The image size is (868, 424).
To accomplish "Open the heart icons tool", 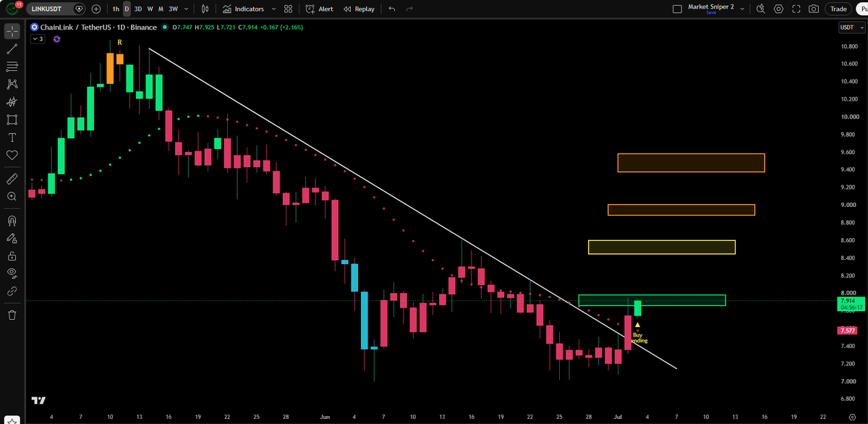I will pos(12,155).
